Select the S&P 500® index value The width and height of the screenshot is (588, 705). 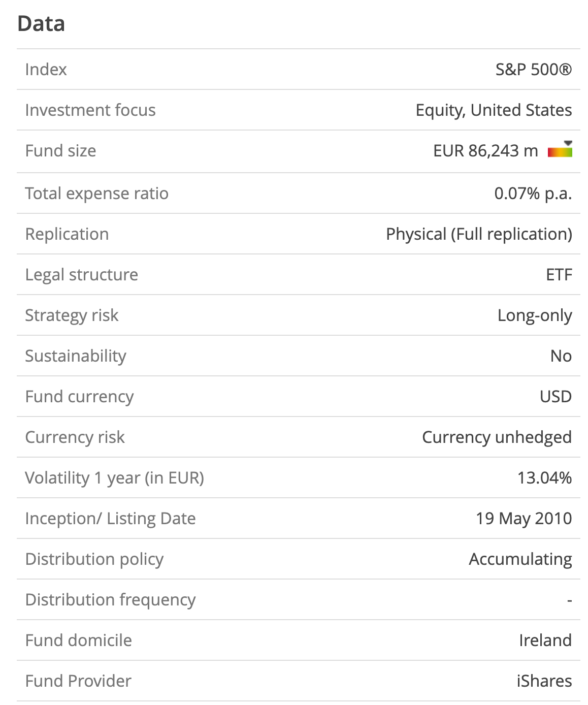(x=533, y=70)
